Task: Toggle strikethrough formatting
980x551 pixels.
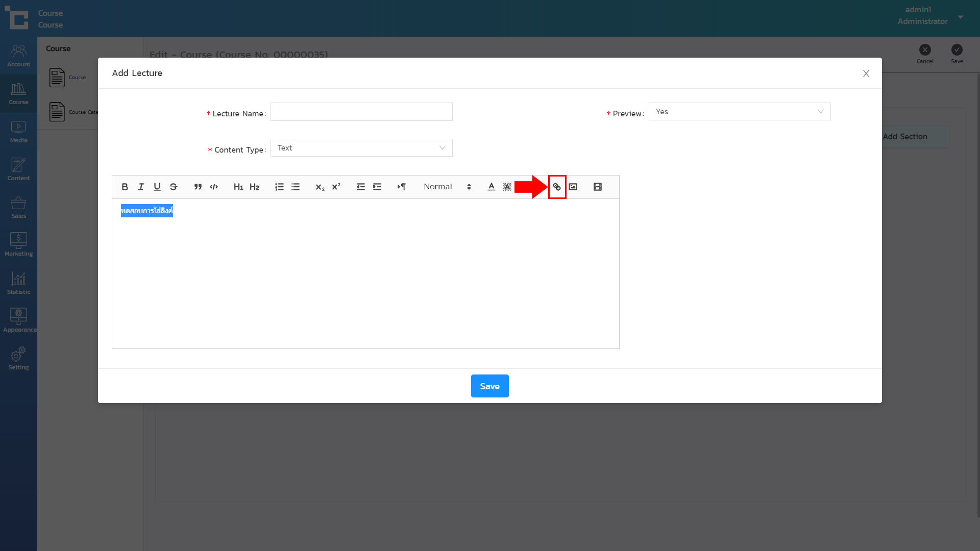Action: [174, 187]
